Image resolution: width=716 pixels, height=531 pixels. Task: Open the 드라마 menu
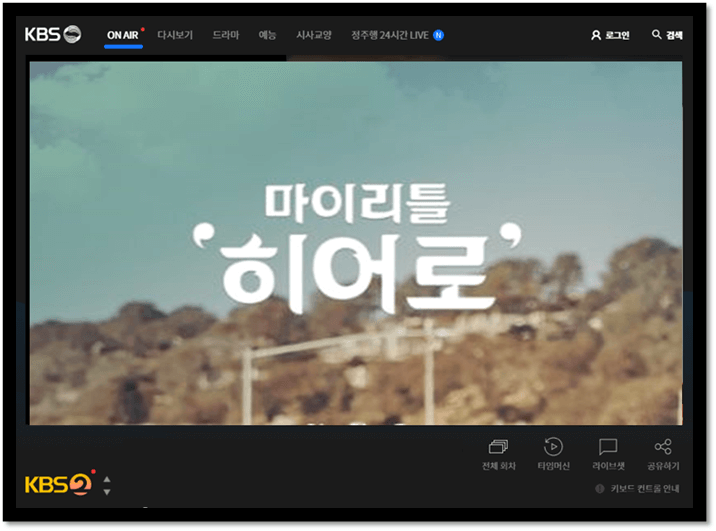point(226,35)
